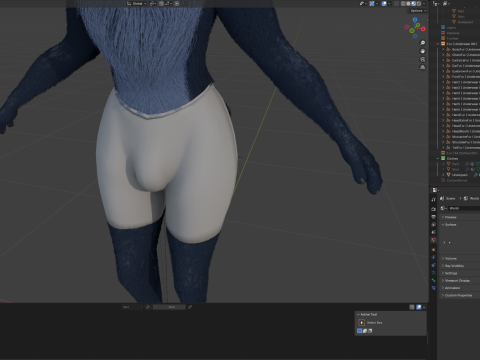Select the third Select Box mode icon
Image resolution: width=480 pixels, height=360 pixels.
(x=370, y=331)
